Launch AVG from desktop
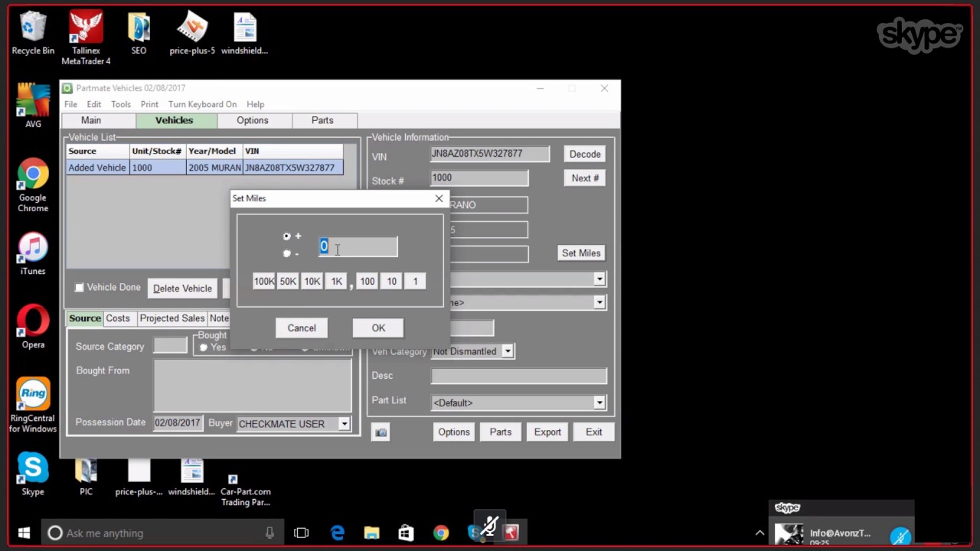This screenshot has height=551, width=980. click(33, 107)
